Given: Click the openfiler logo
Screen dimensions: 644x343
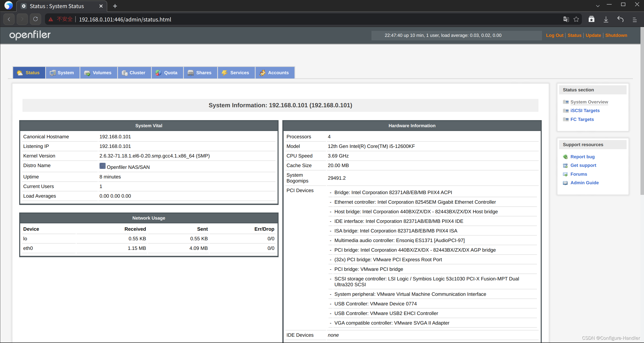Looking at the screenshot, I should pos(30,35).
